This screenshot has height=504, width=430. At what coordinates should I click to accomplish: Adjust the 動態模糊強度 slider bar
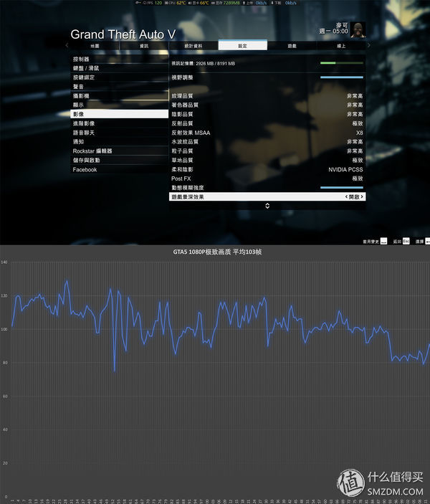point(342,187)
